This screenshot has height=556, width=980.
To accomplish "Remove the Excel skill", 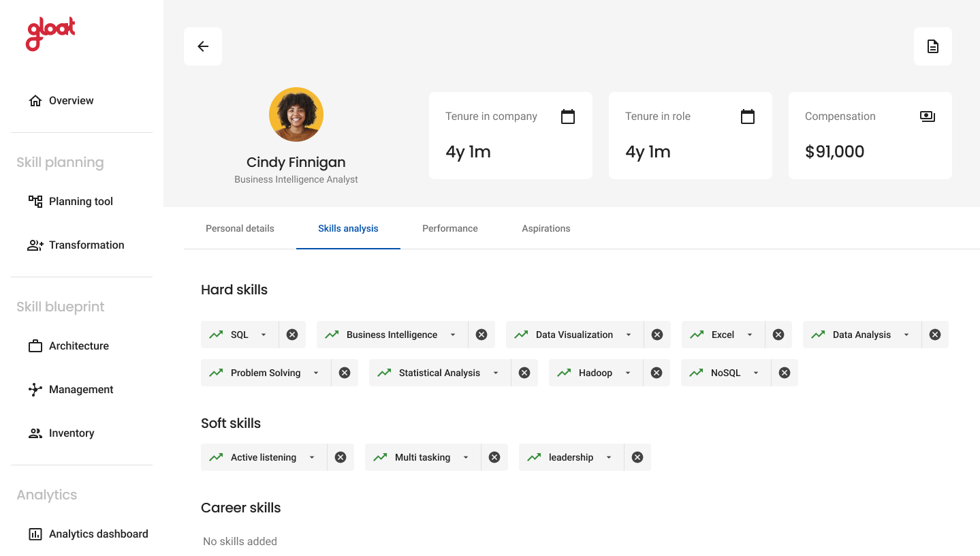I will pos(778,335).
